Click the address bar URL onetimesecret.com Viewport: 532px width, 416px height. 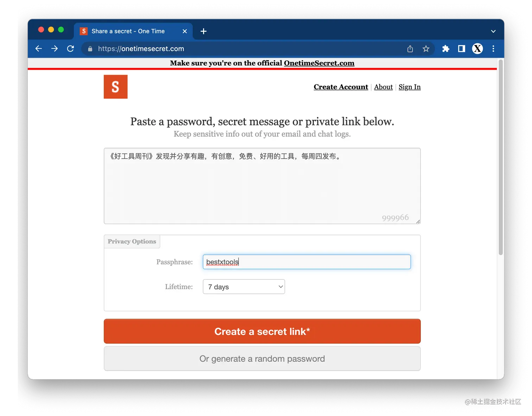pyautogui.click(x=141, y=49)
